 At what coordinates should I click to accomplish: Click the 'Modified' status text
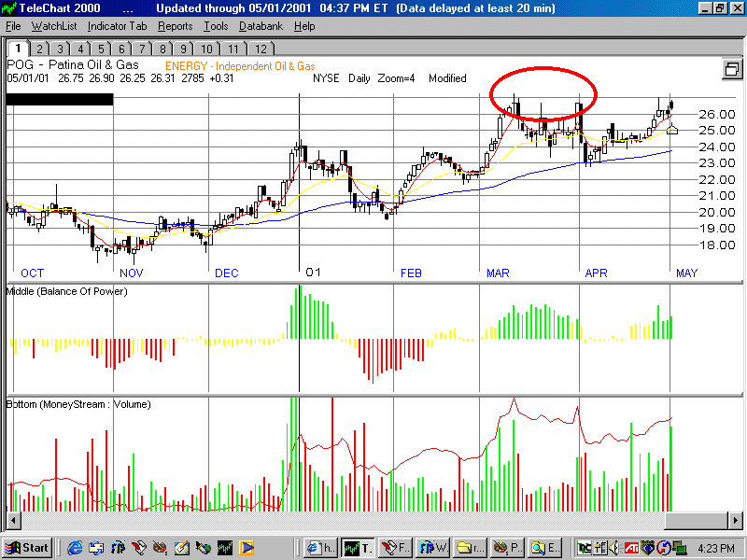click(447, 78)
